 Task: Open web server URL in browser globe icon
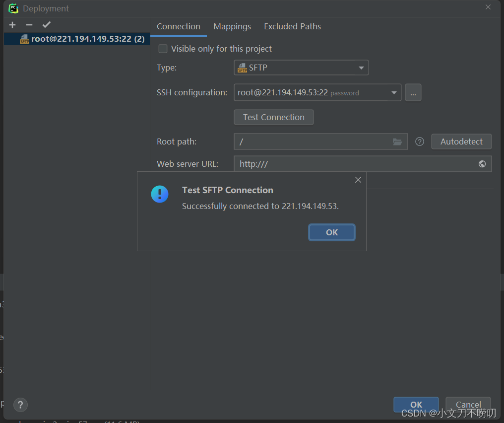pyautogui.click(x=482, y=164)
